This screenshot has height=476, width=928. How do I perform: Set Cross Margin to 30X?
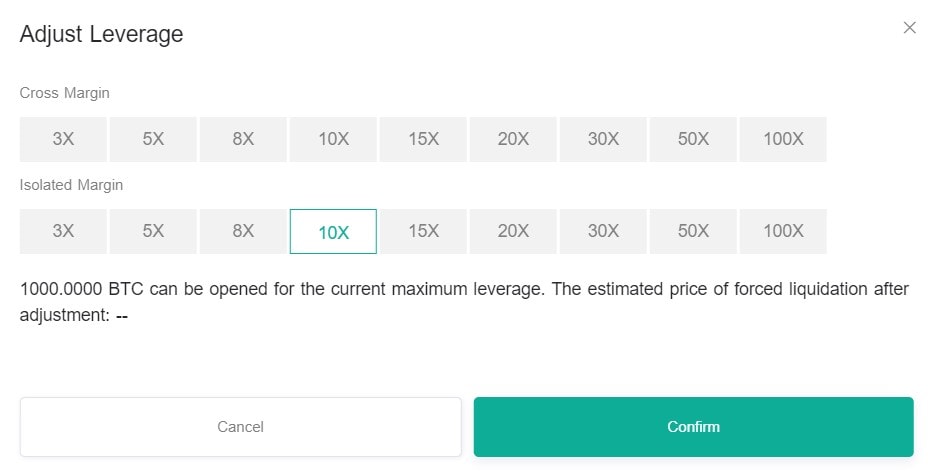pos(603,139)
